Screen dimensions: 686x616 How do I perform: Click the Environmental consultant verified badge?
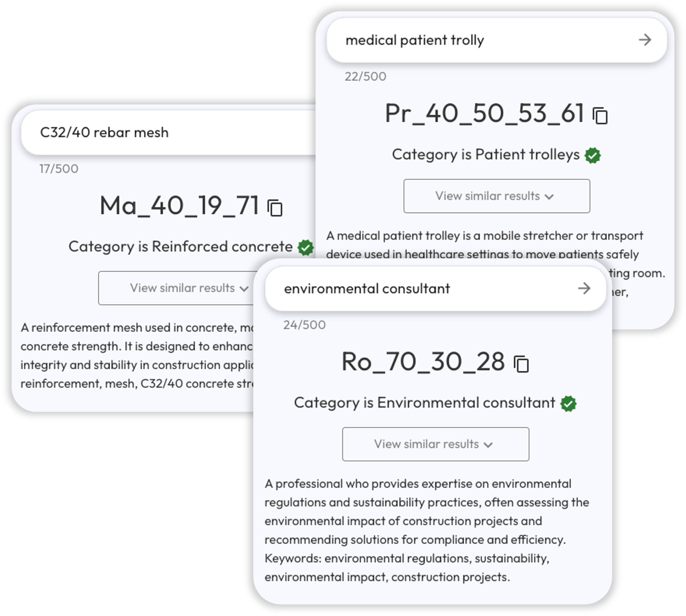click(569, 404)
